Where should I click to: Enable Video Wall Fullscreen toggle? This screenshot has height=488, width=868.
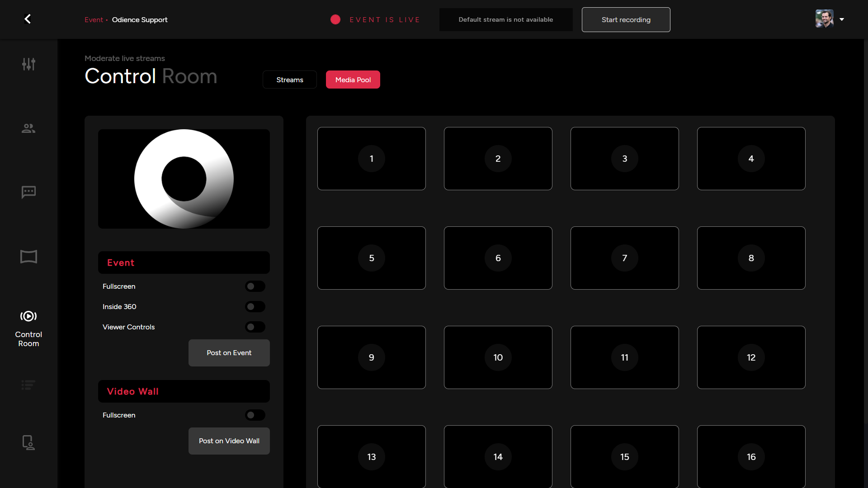click(x=255, y=415)
